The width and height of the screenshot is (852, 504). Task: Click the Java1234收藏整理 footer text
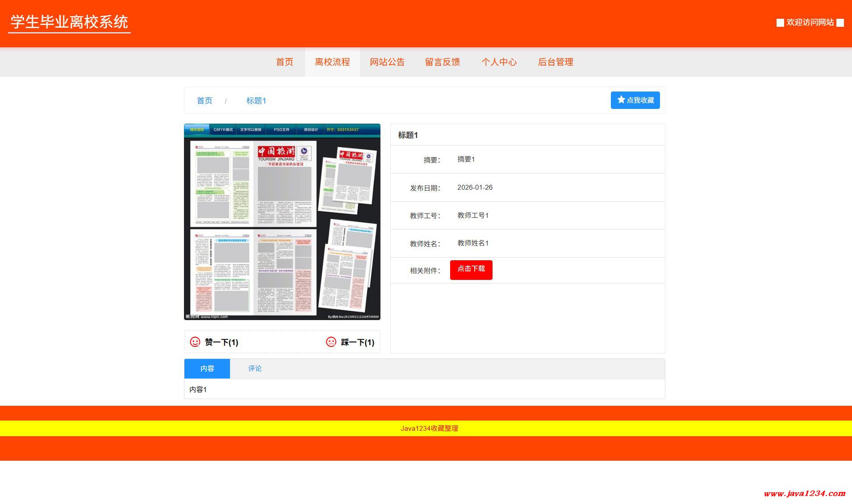(x=429, y=429)
